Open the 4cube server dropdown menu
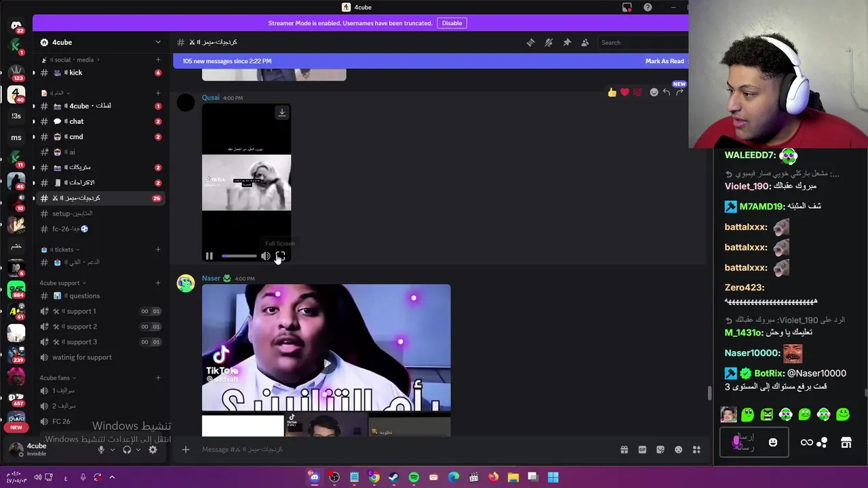This screenshot has width=868, height=488. tap(100, 42)
